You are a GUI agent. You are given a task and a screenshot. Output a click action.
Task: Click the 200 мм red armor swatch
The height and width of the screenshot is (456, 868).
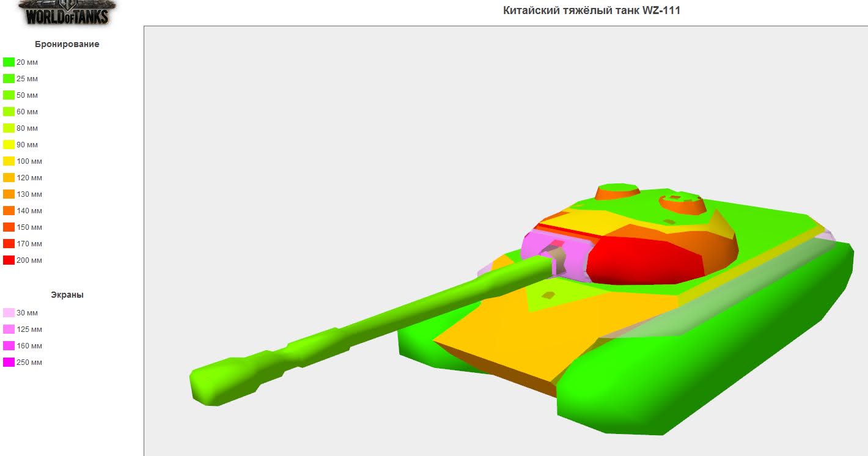[x=9, y=260]
